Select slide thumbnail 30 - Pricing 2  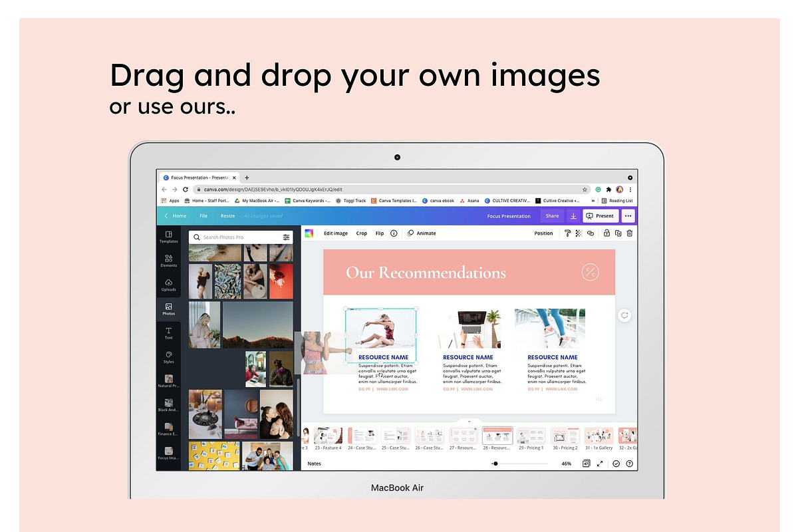565,436
